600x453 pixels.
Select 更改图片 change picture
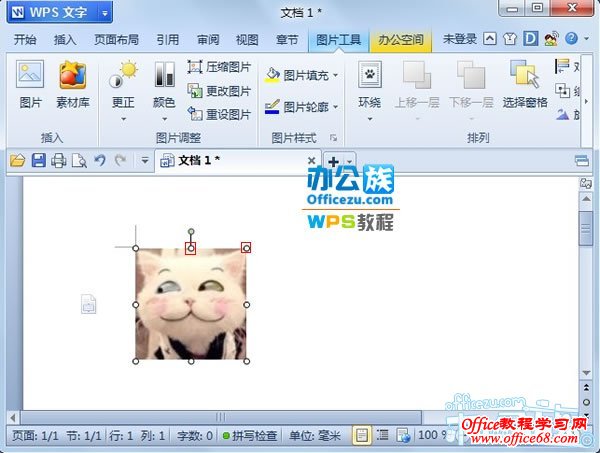tap(219, 91)
